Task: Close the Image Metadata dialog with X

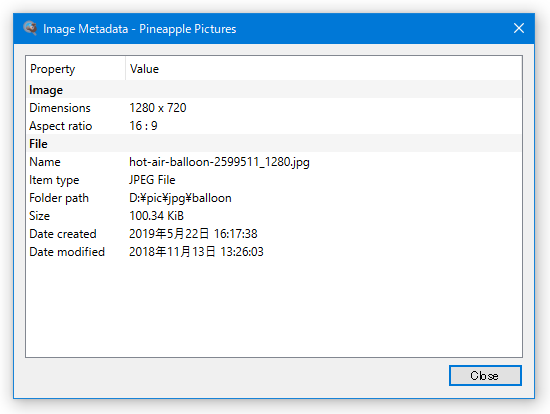Action: tap(519, 28)
